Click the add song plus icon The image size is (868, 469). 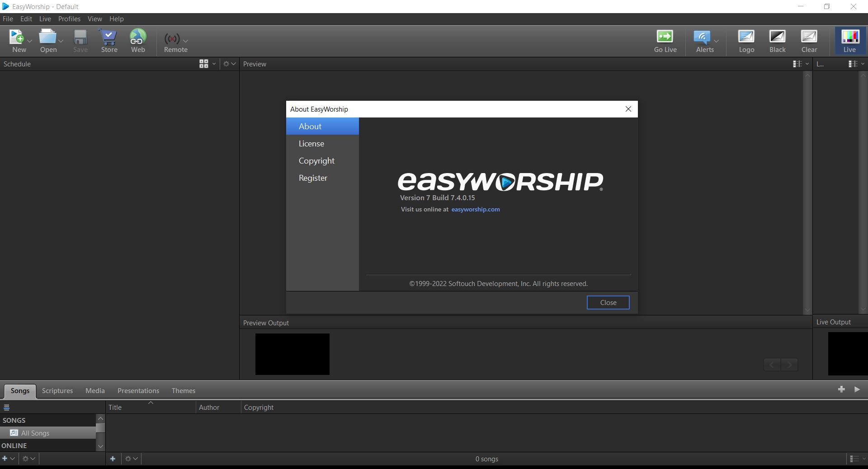(113, 459)
